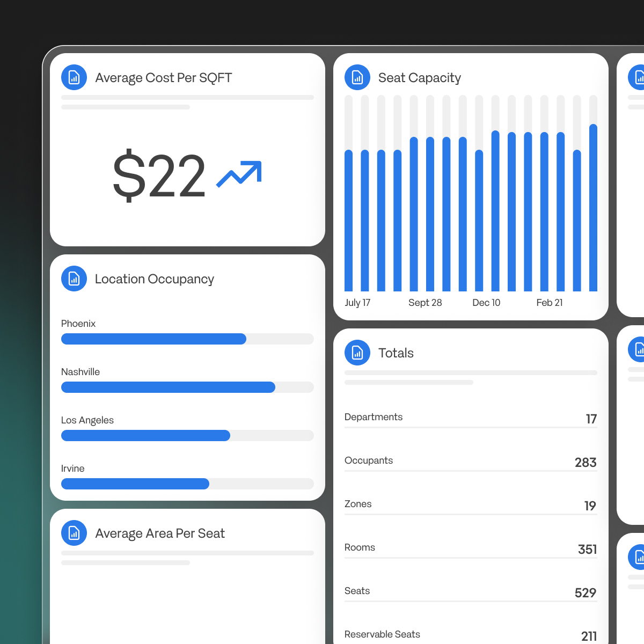
Task: Click the July 17 axis label
Action: (357, 303)
